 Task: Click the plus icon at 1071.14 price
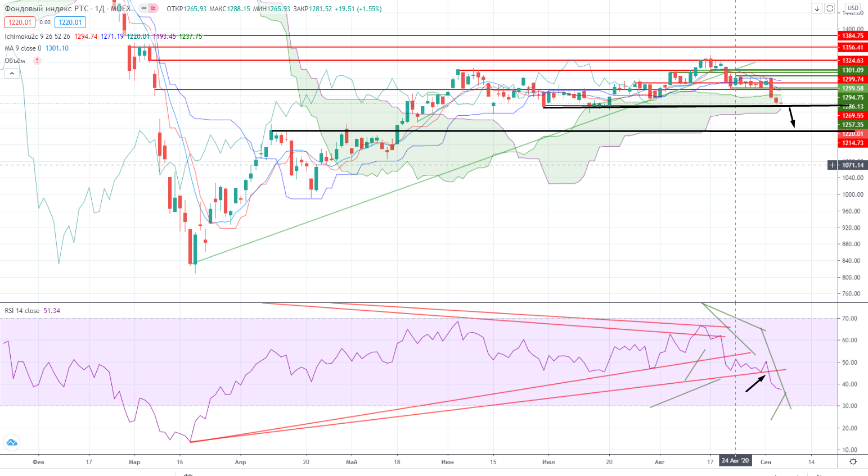pyautogui.click(x=832, y=165)
